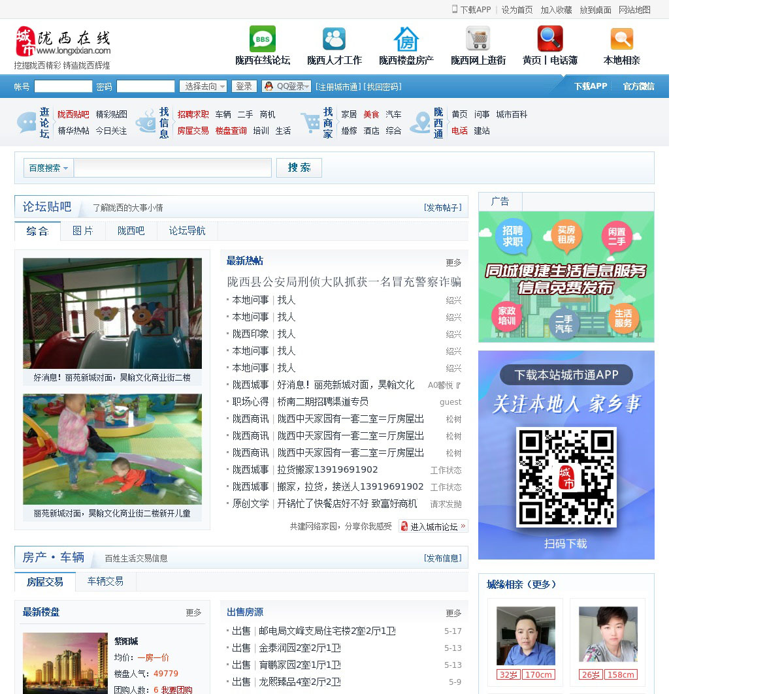Click the 逛论坛 chat bubble icon

pyautogui.click(x=27, y=123)
